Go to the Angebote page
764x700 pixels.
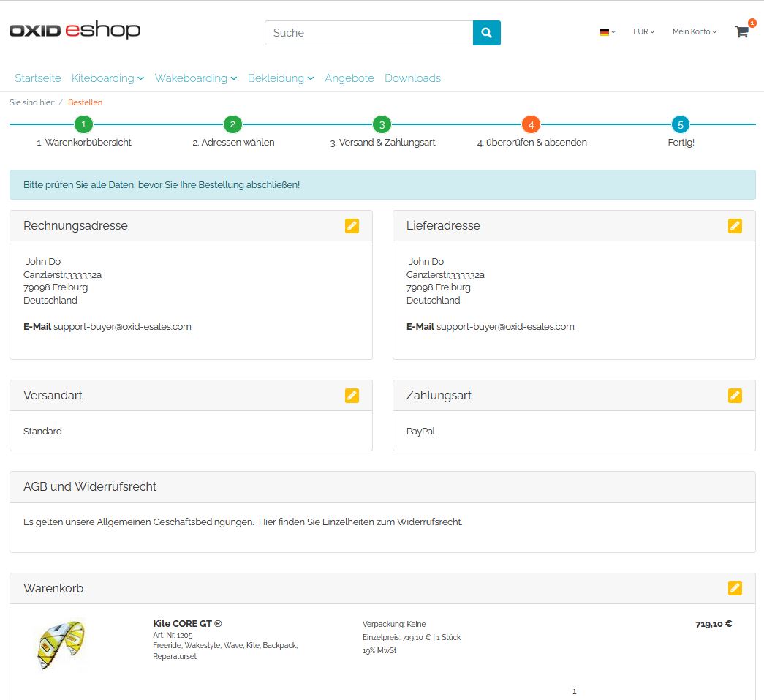349,78
